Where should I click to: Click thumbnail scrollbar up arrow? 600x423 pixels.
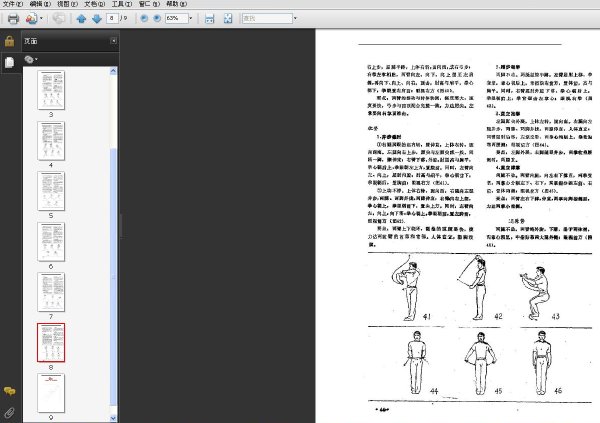click(x=113, y=71)
